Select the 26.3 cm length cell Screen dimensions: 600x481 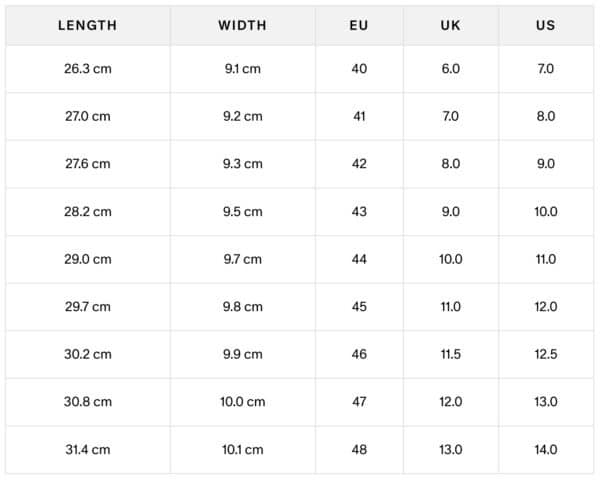coord(87,69)
